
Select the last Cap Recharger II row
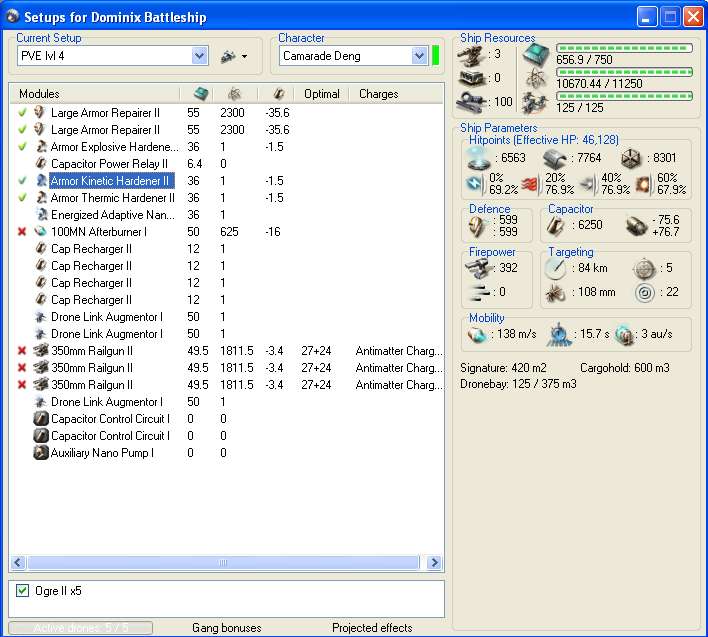tap(227, 300)
